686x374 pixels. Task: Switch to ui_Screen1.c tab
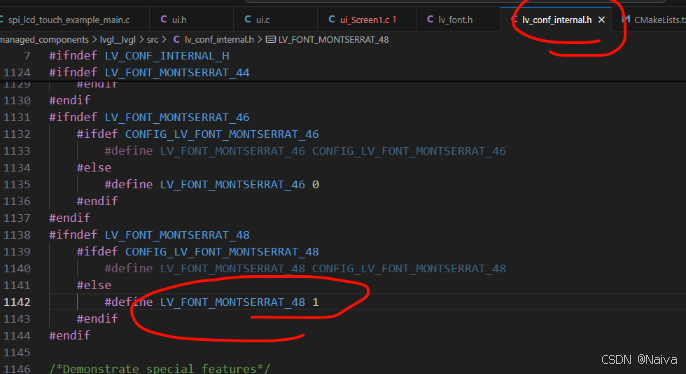pyautogui.click(x=367, y=20)
